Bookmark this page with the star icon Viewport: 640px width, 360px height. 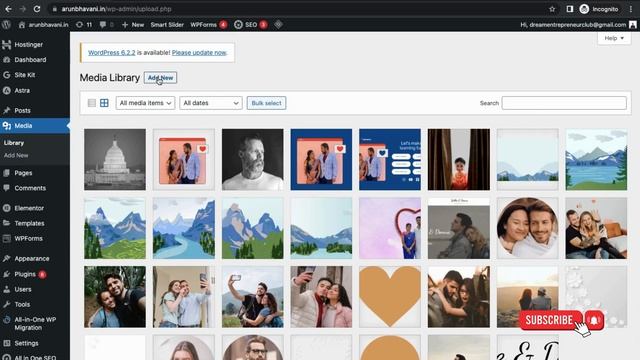[552, 9]
